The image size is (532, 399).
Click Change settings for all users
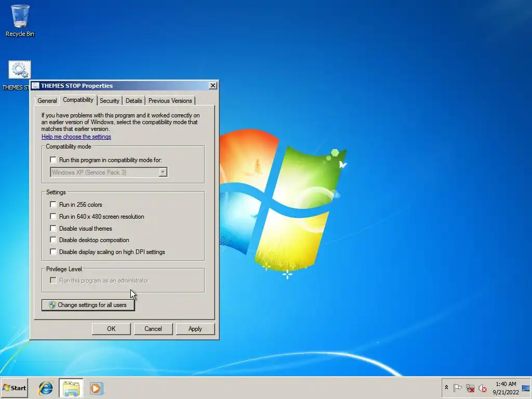click(x=88, y=305)
